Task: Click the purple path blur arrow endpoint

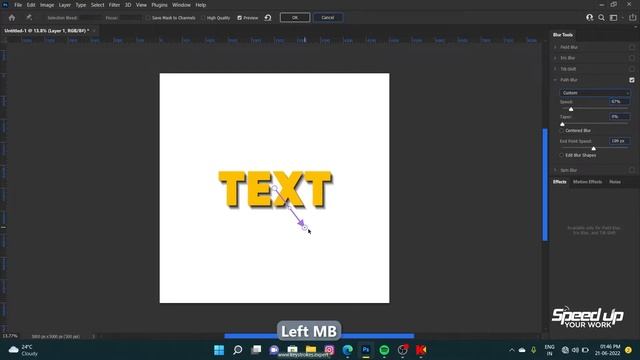Action: click(304, 228)
